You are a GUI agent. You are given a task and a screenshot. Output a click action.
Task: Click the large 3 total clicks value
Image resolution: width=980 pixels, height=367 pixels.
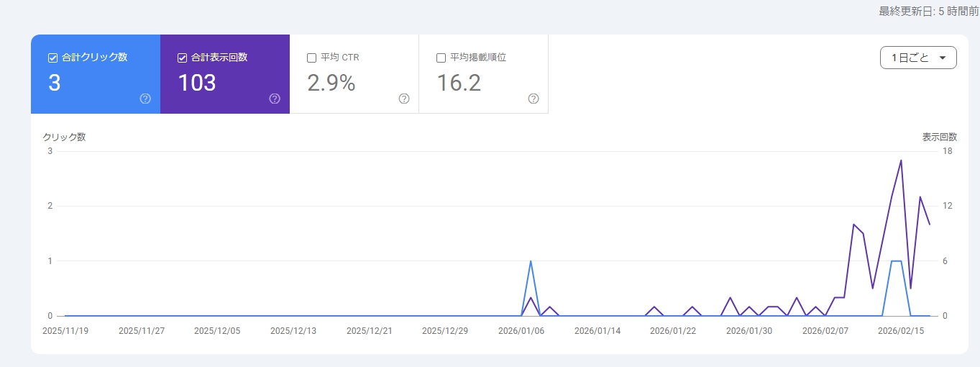point(55,83)
